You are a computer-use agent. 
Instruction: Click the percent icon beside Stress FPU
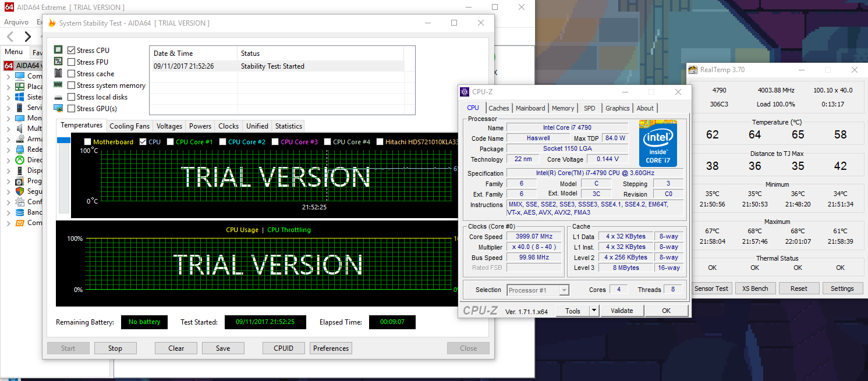(x=58, y=62)
